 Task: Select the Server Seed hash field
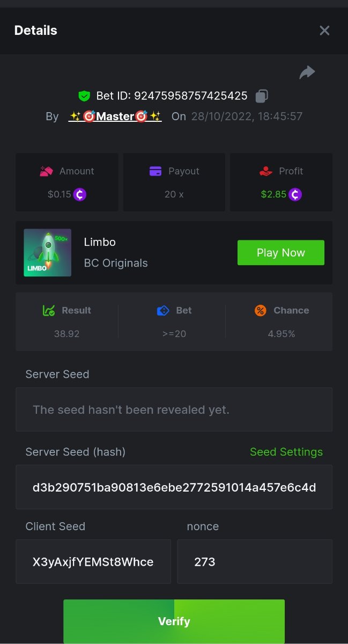pyautogui.click(x=174, y=487)
